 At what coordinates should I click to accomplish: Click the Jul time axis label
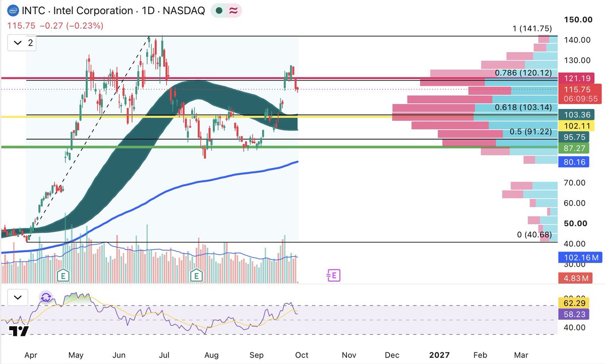point(165,355)
